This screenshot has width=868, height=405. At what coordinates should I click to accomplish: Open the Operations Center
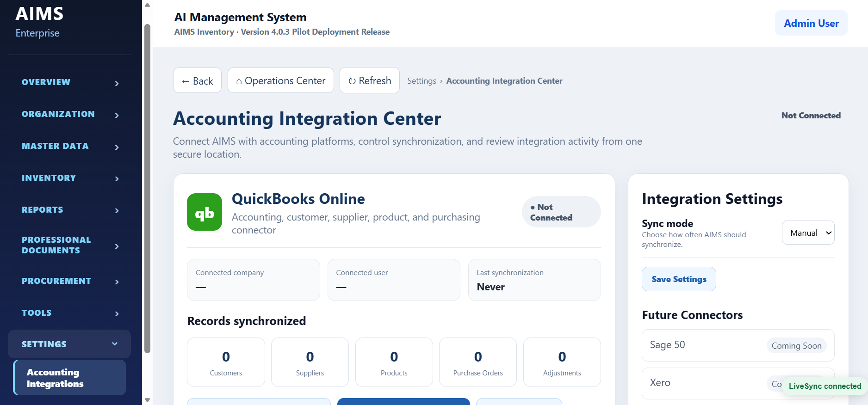coord(281,80)
